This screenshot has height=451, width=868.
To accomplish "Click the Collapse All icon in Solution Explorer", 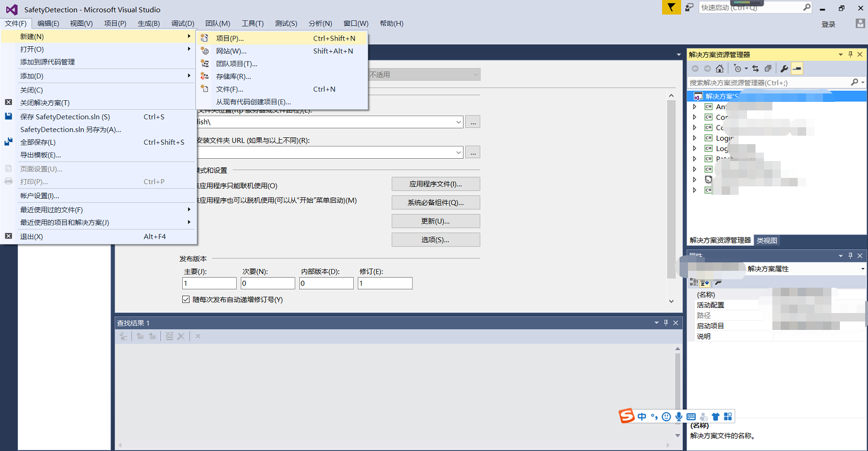I will point(768,69).
